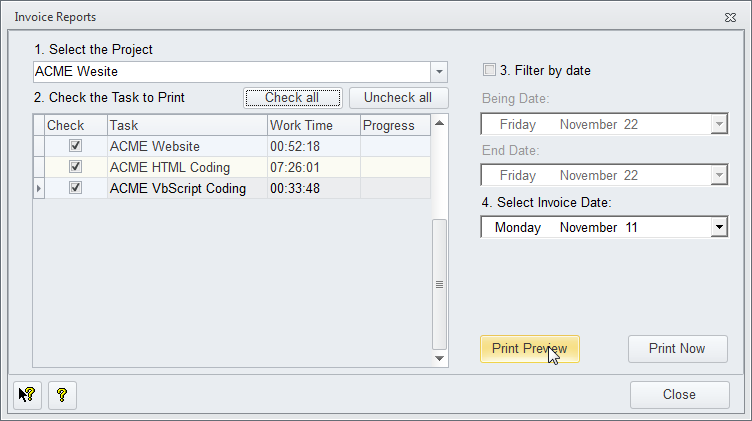752x421 pixels.
Task: Open the project selection dropdown
Action: (439, 72)
